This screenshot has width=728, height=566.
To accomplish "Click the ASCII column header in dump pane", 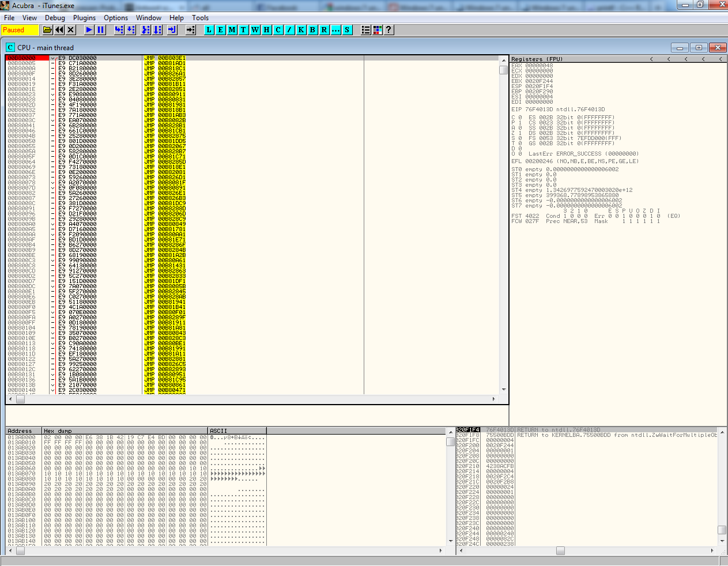I will pyautogui.click(x=236, y=431).
